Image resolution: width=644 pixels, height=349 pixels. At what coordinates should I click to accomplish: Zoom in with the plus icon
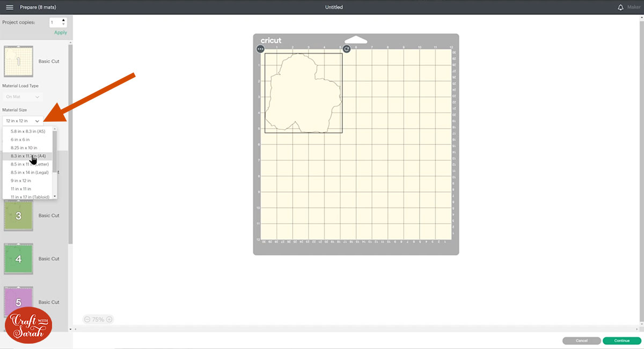coord(109,319)
